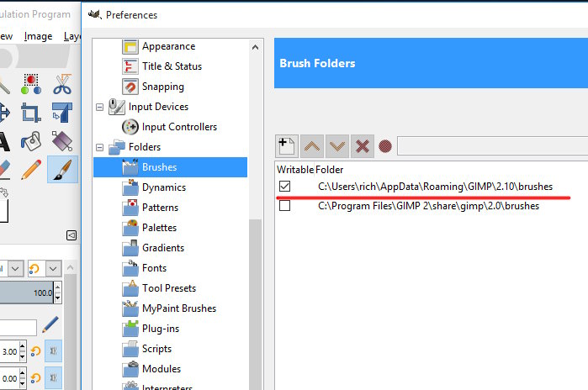Open MyPaint Brushes folders page
588x390 pixels.
179,308
